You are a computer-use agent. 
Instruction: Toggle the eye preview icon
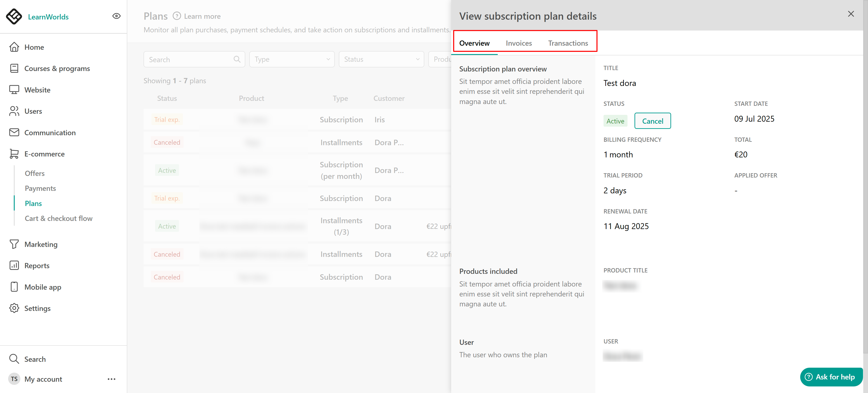[116, 16]
